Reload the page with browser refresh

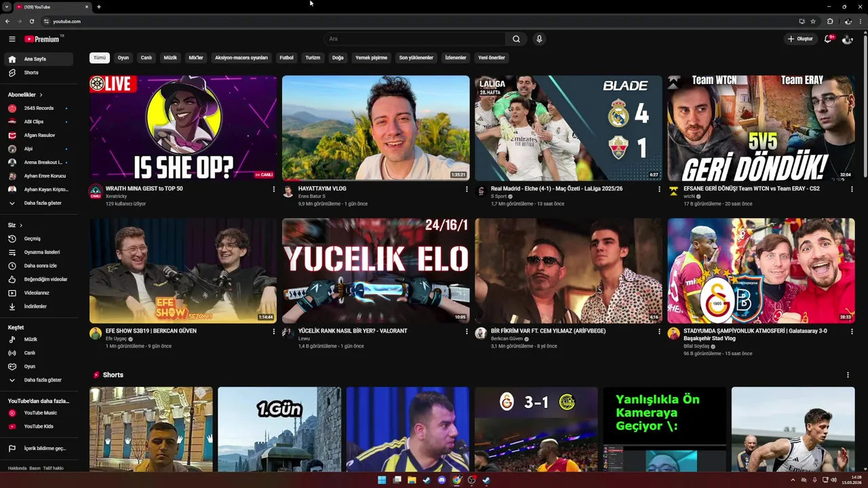[x=31, y=21]
